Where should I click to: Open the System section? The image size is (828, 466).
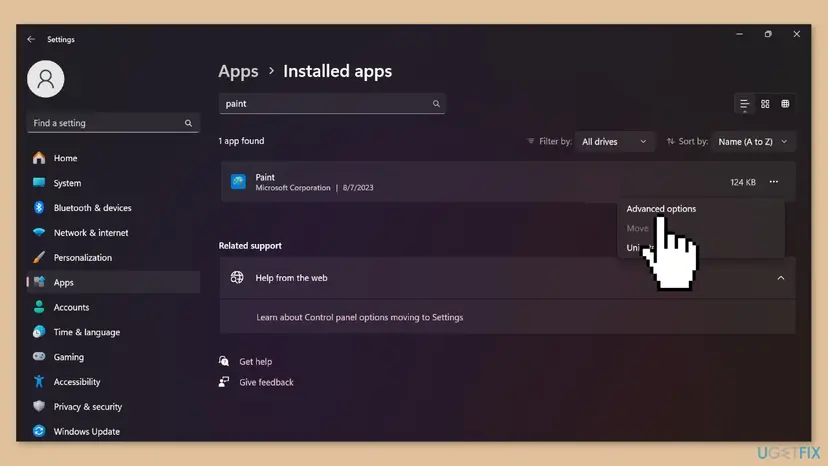point(113,183)
